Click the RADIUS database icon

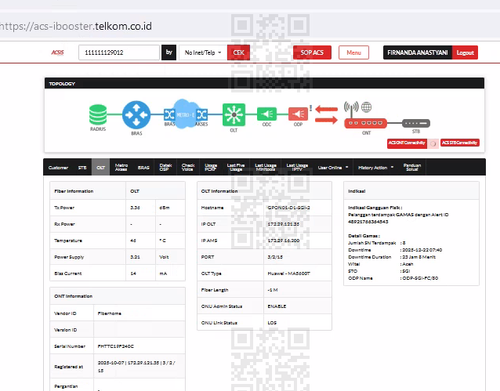98,115
